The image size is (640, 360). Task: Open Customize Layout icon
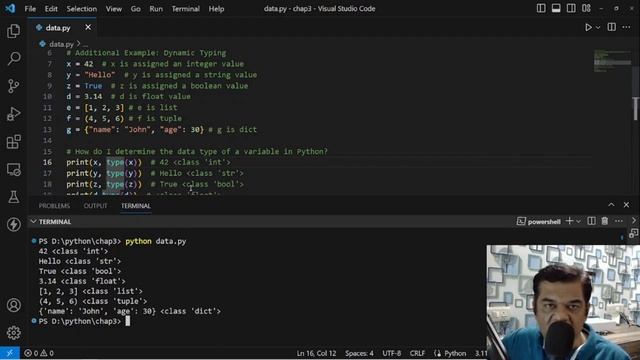point(586,8)
